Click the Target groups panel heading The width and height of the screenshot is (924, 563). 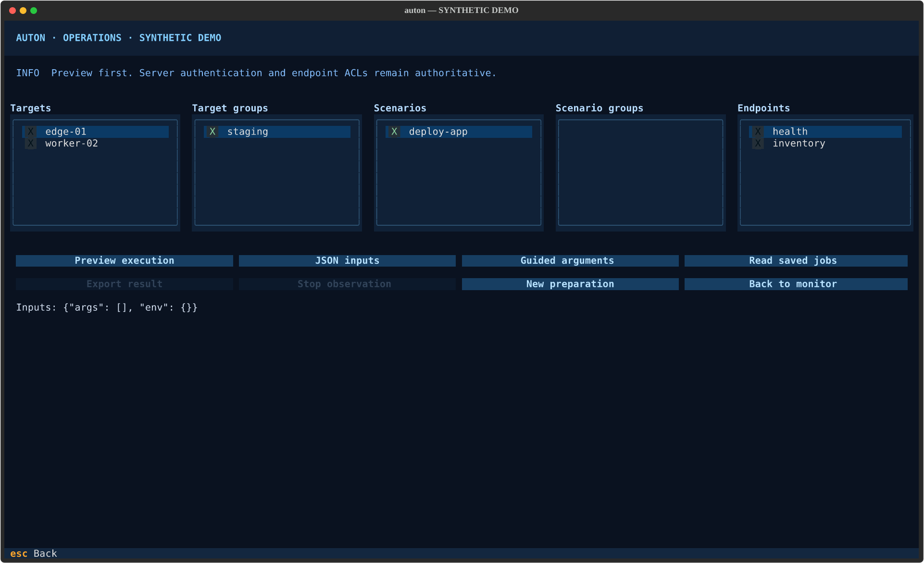pos(230,108)
